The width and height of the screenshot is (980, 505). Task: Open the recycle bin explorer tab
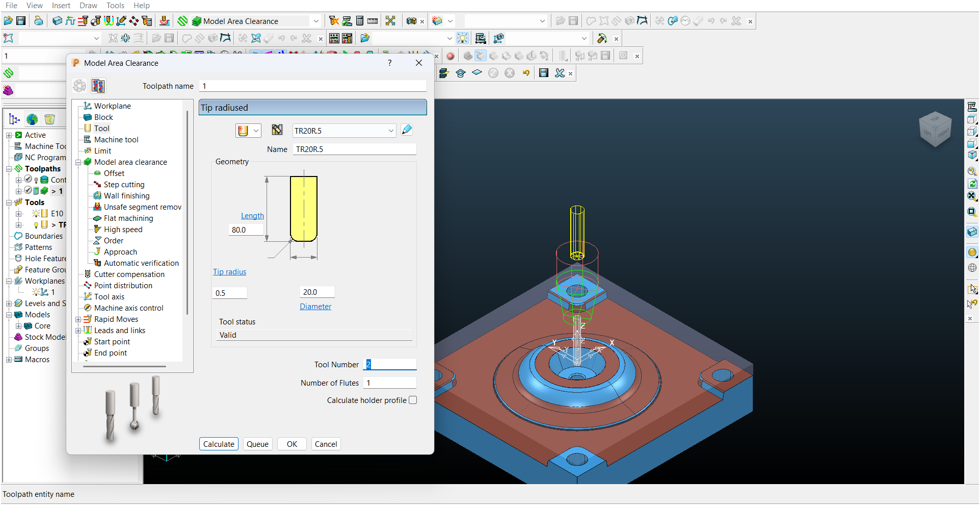49,119
